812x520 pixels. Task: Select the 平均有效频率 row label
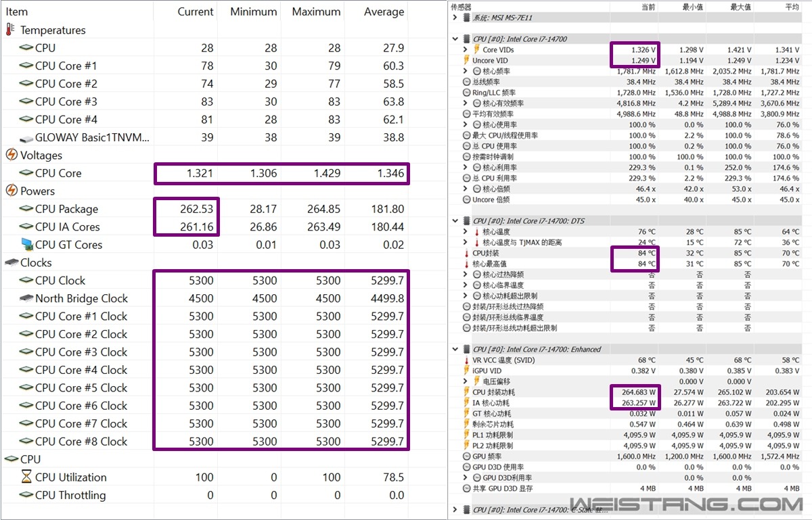coord(495,114)
